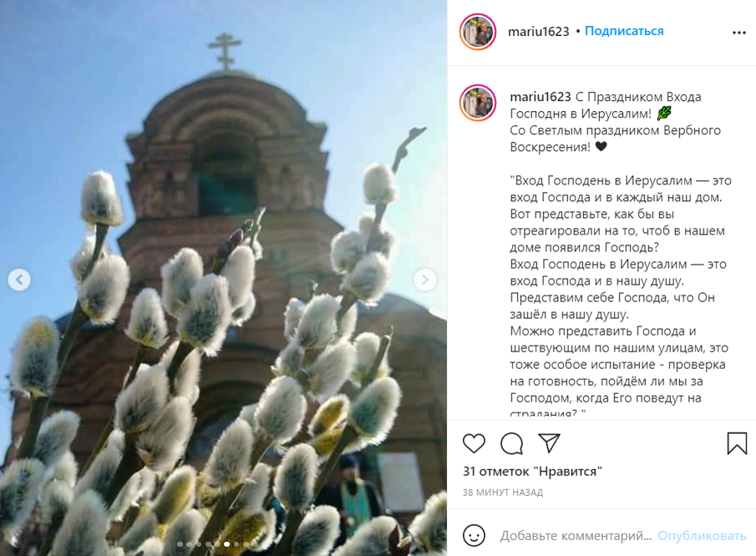View the list of 31 отметок Нравится

click(532, 471)
